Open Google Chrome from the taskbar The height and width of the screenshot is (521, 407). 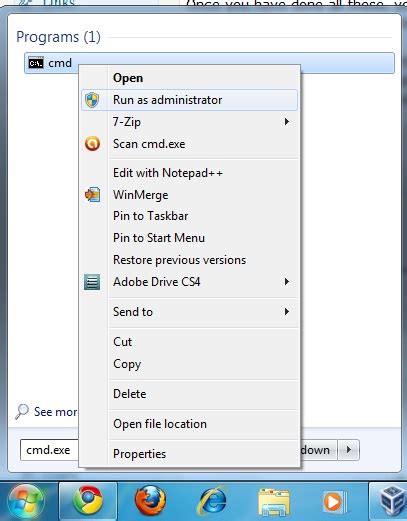point(88,500)
